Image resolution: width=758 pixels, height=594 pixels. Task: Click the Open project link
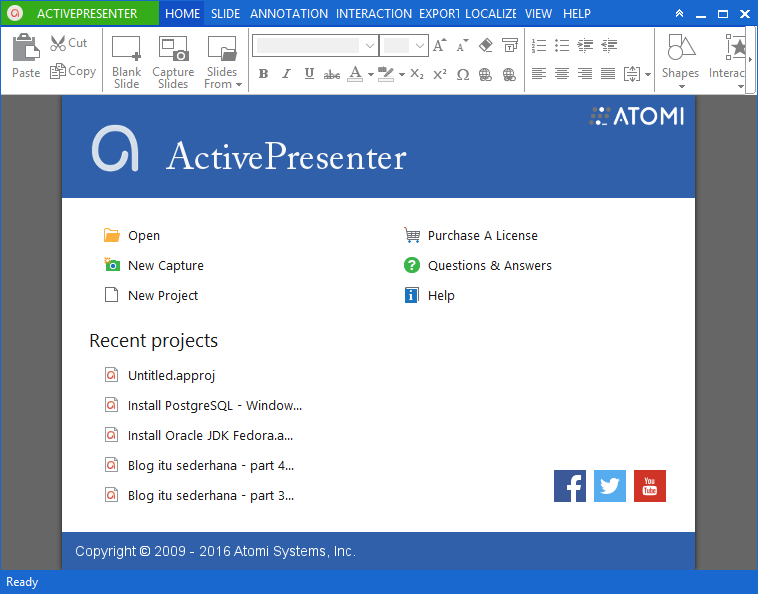pos(132,235)
